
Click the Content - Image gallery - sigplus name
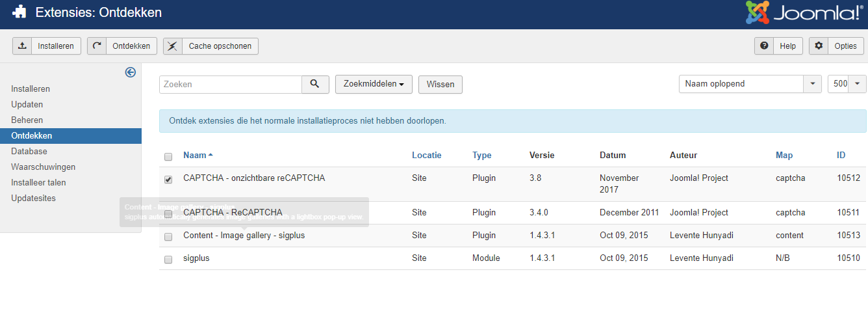coord(244,236)
